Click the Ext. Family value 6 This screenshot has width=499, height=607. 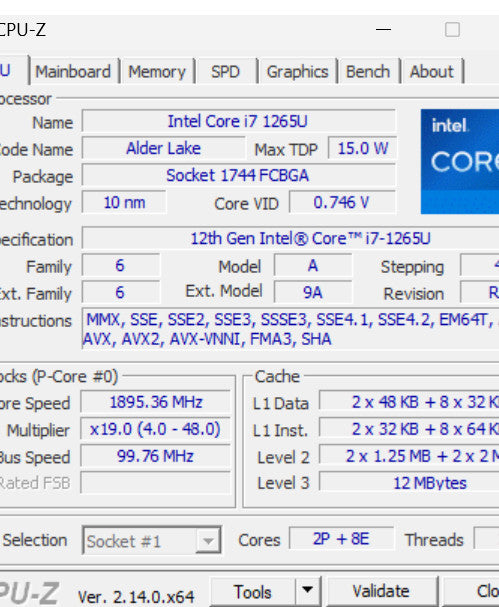click(x=120, y=293)
